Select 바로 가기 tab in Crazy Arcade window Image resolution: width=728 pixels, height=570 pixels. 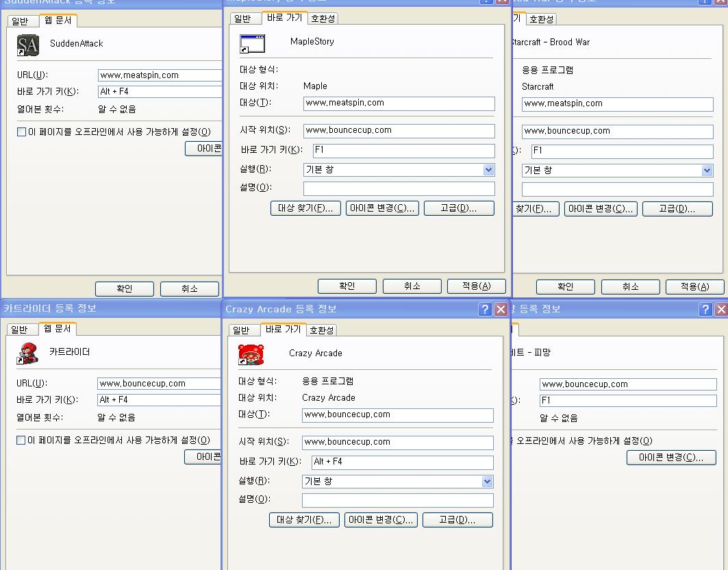tap(284, 330)
